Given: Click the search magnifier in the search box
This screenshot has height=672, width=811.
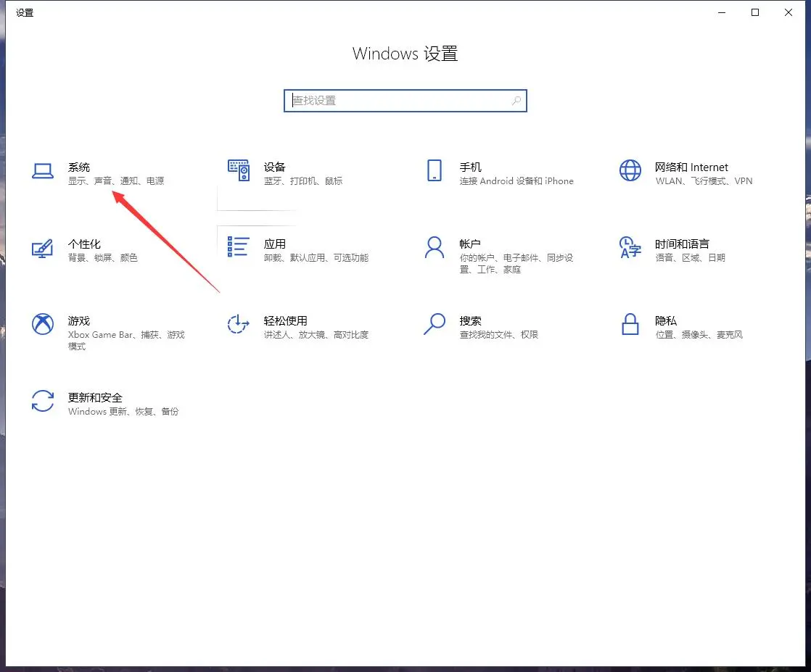Looking at the screenshot, I should pos(516,101).
